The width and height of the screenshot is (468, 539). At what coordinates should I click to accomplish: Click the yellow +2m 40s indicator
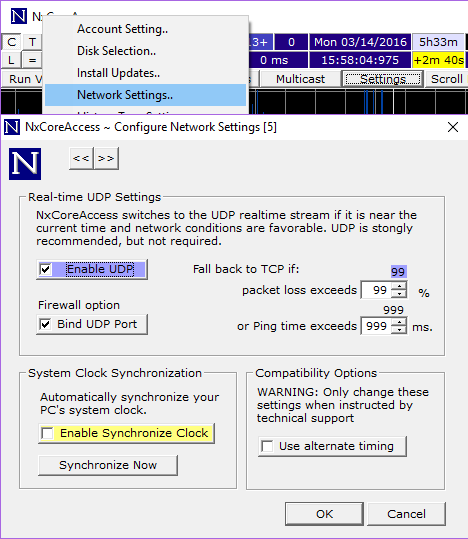[x=438, y=60]
